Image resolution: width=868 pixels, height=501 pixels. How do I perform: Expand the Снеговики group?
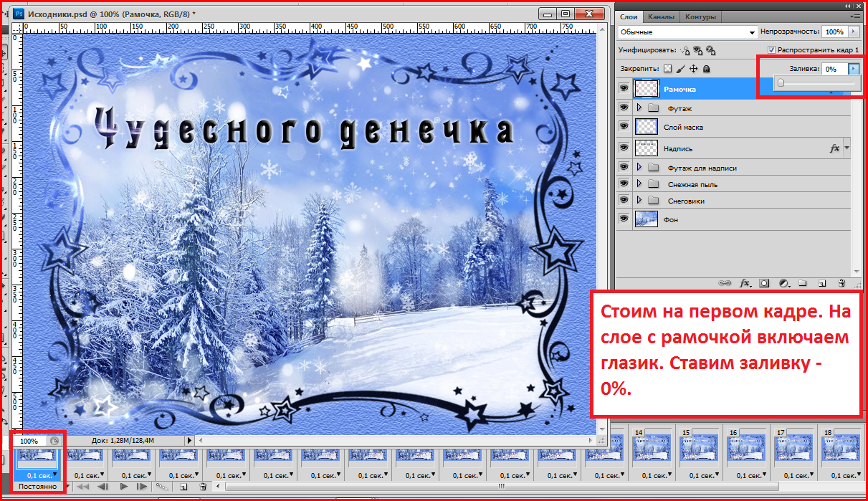pyautogui.click(x=639, y=201)
